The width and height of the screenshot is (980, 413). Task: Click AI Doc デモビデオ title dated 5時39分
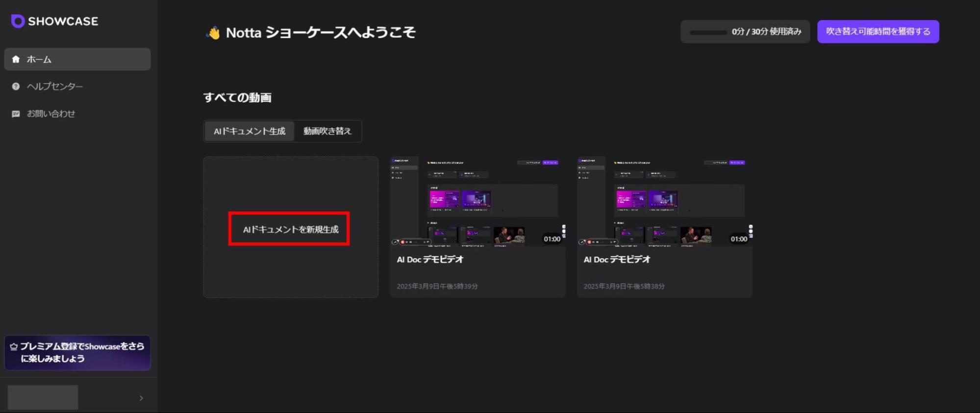pyautogui.click(x=430, y=260)
